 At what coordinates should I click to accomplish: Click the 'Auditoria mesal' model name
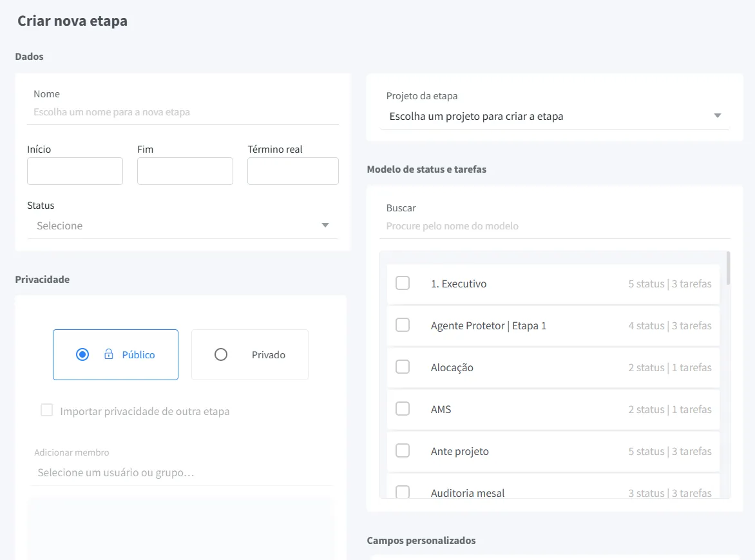(x=468, y=493)
